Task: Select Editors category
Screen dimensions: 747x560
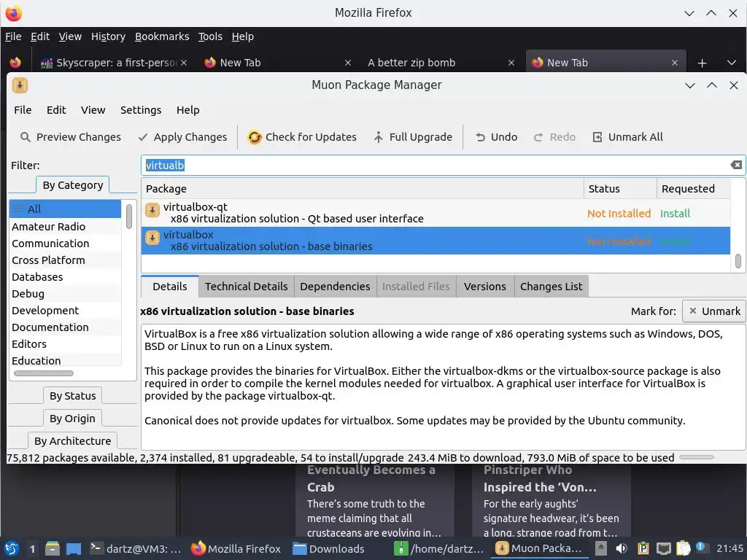Action: tap(65, 344)
